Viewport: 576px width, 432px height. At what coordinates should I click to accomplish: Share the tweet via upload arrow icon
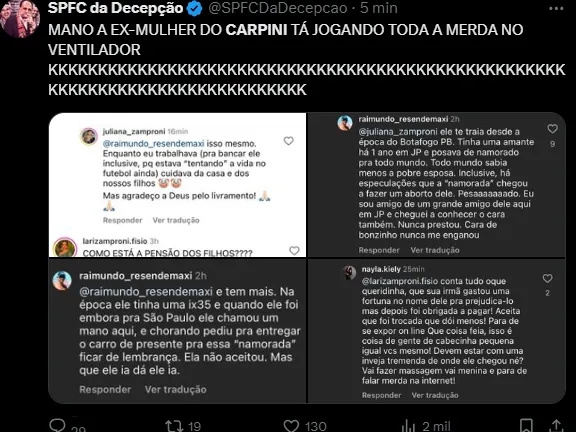click(556, 426)
